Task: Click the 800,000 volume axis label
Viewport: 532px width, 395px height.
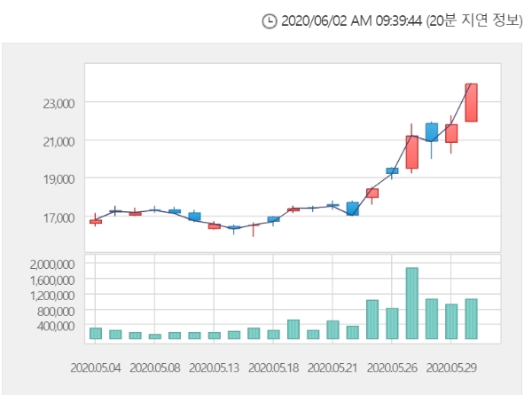Action: tap(56, 311)
